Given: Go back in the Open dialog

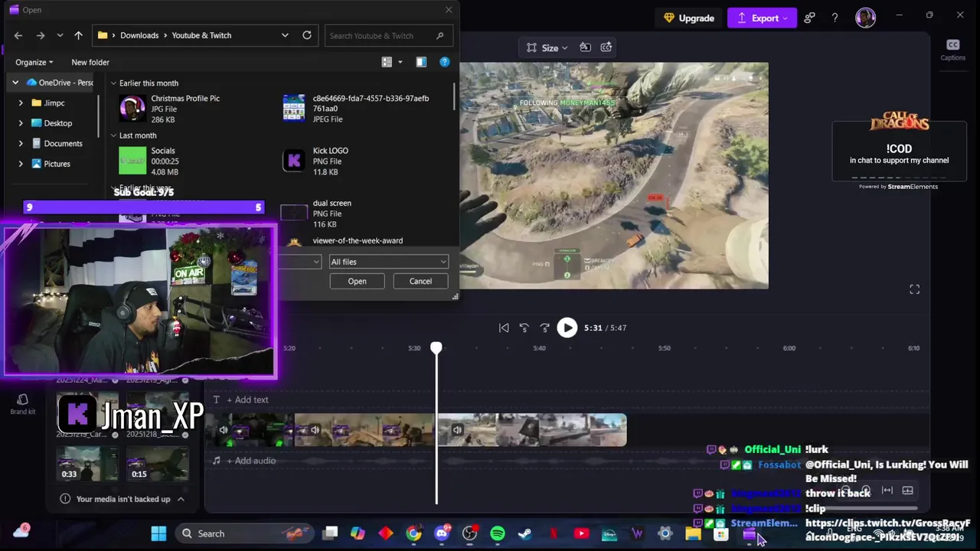Looking at the screenshot, I should click(18, 35).
